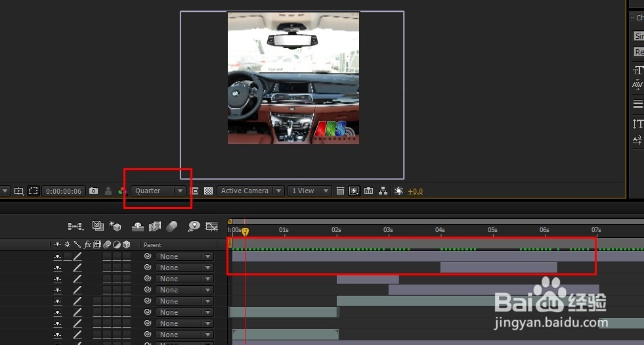Open Parent None dropdown on fourth layer
This screenshot has width=644, height=345.
[x=184, y=290]
